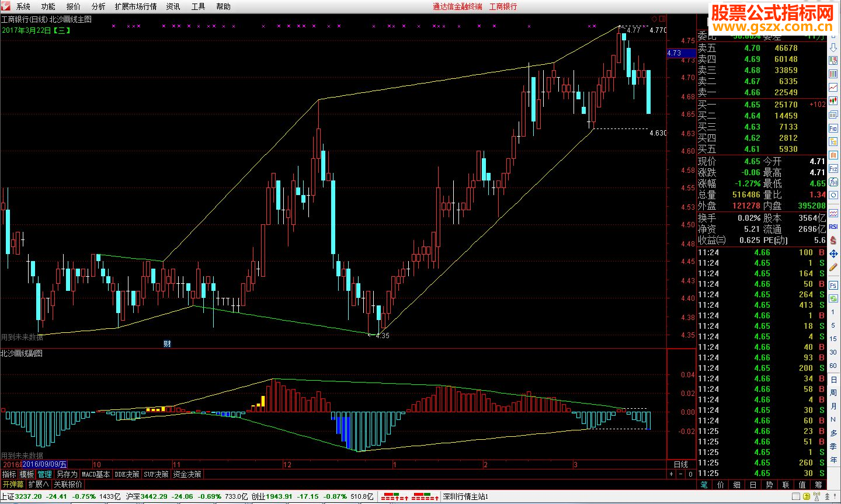Click the F5 icon in right sidebar
This screenshot has height=504, width=841.
point(833,285)
